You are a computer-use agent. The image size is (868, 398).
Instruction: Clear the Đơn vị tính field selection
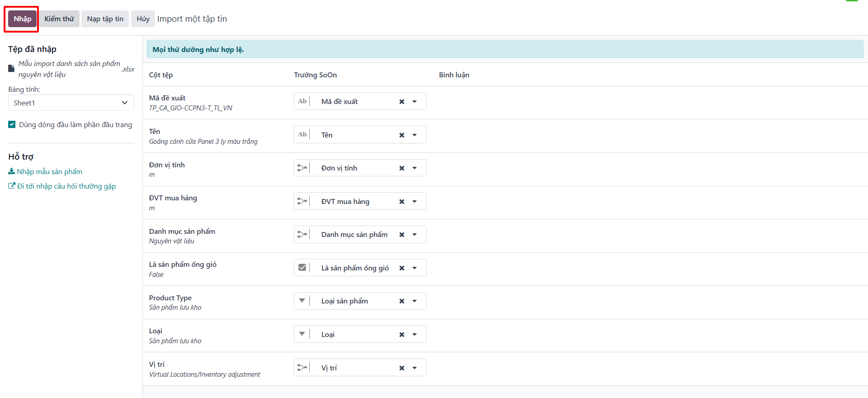tap(401, 168)
